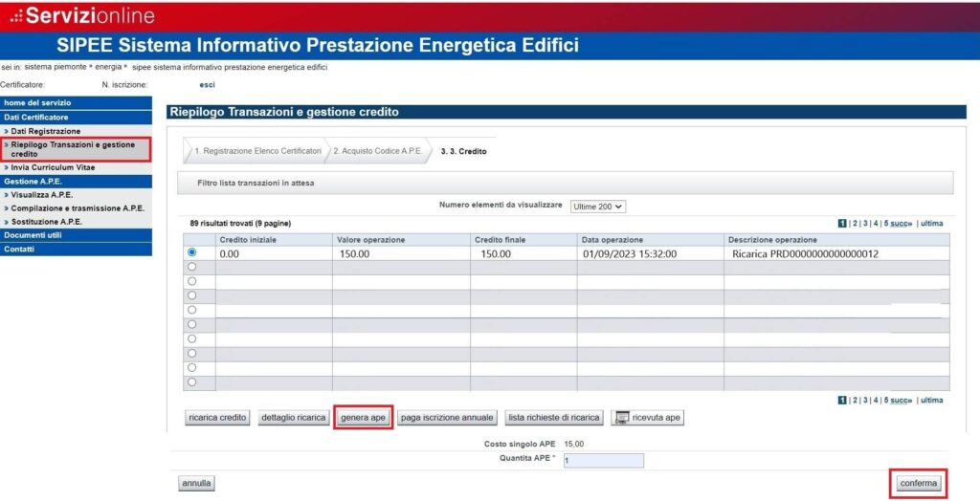Click the 'annulla' button
The width and height of the screenshot is (980, 501).
click(196, 484)
